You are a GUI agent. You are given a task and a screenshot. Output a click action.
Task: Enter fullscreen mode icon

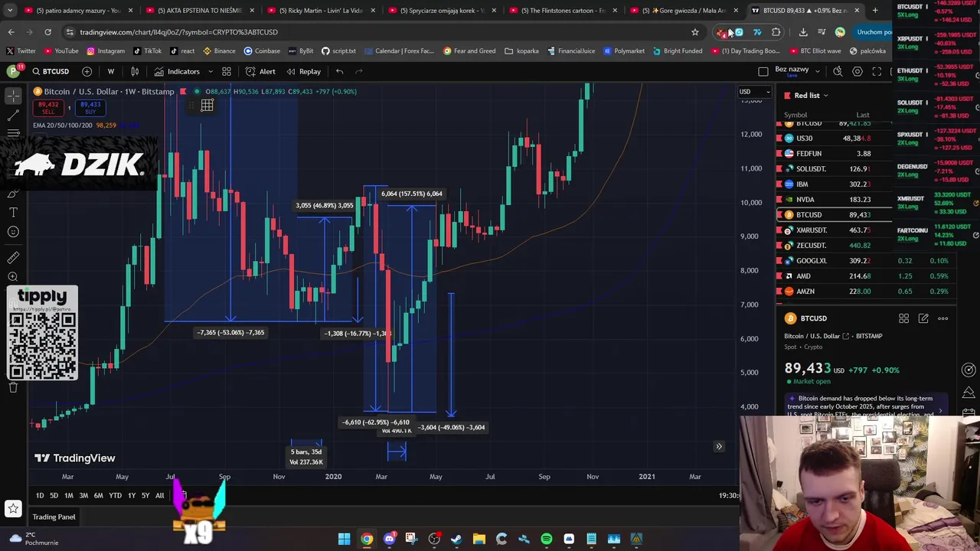tap(877, 71)
